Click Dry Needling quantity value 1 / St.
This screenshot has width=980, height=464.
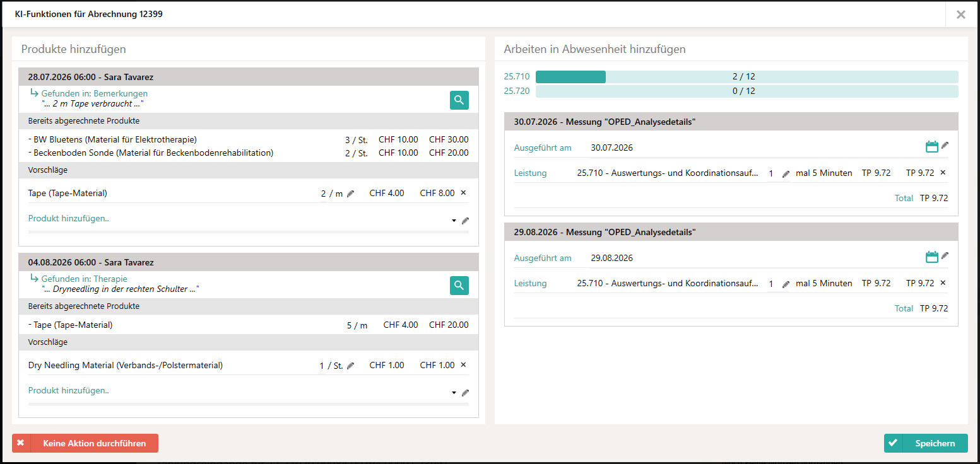(331, 366)
